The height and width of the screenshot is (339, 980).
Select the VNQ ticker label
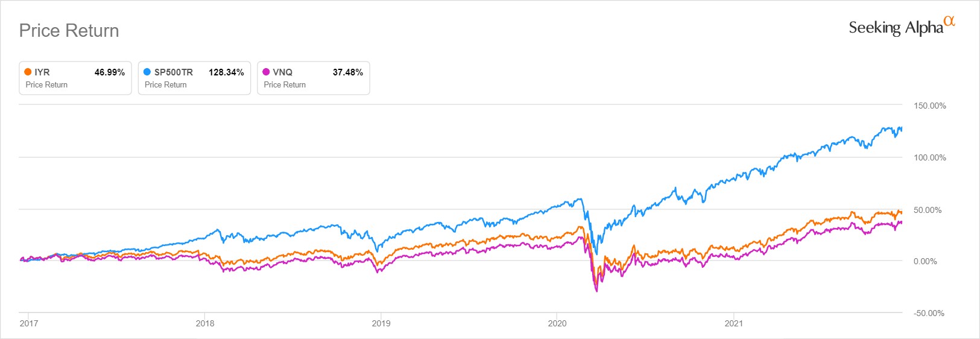click(283, 72)
